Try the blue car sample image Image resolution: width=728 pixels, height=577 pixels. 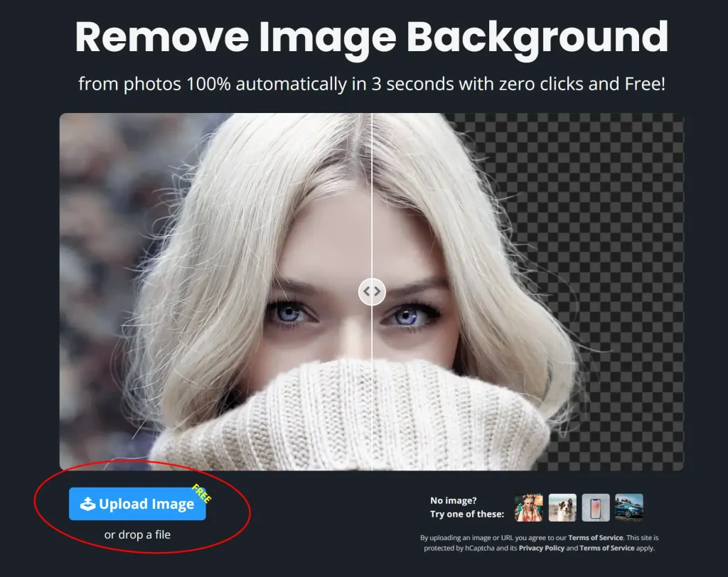pyautogui.click(x=629, y=507)
